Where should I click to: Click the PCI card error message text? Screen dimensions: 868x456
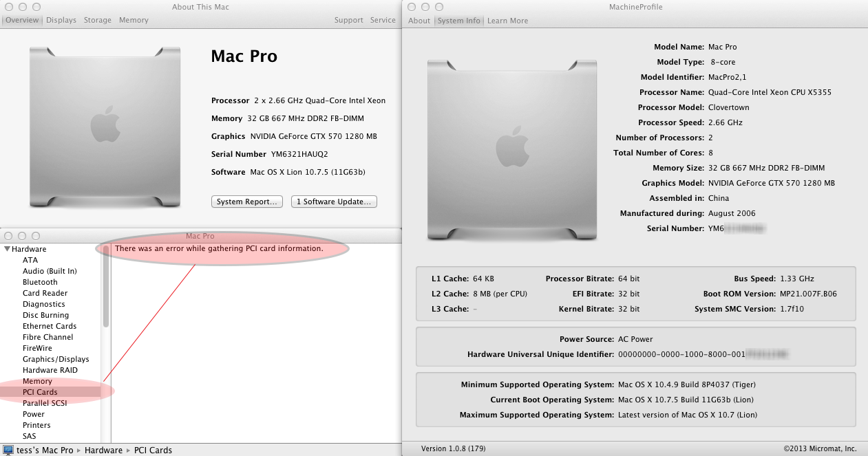coord(219,248)
